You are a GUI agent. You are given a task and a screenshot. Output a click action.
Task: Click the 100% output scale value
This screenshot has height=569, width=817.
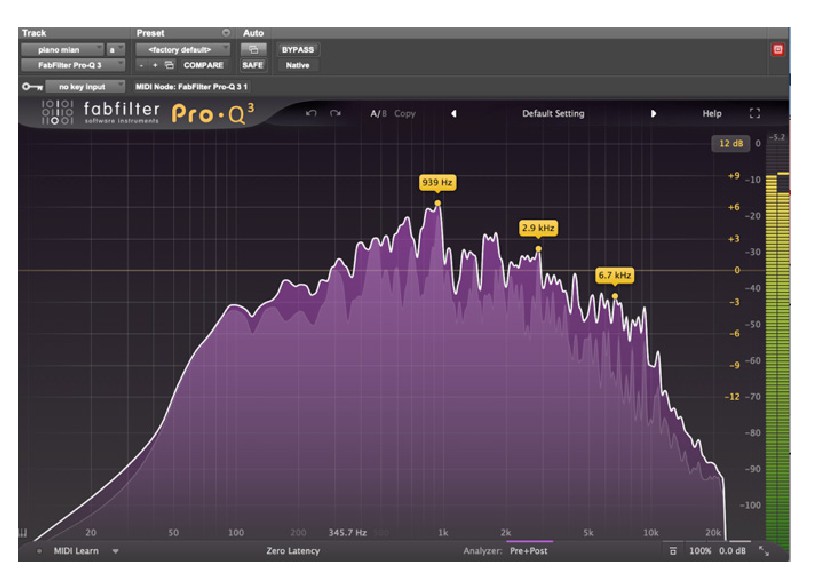[700, 551]
